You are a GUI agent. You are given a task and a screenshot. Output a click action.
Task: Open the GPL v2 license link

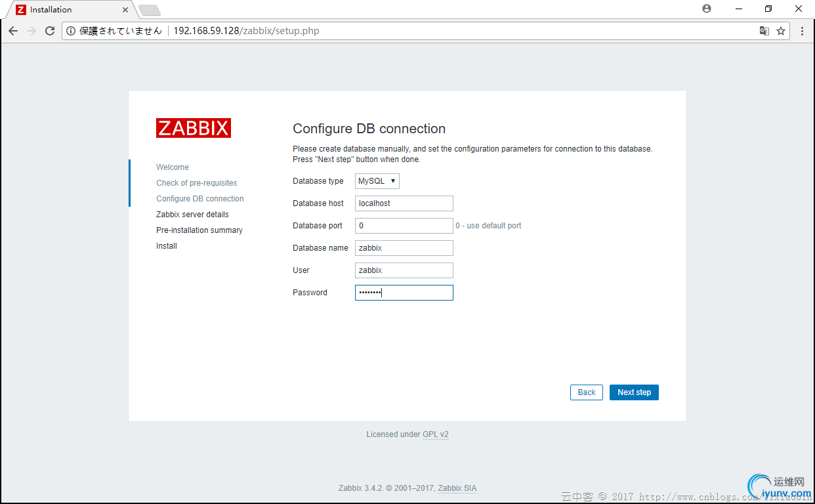click(436, 434)
